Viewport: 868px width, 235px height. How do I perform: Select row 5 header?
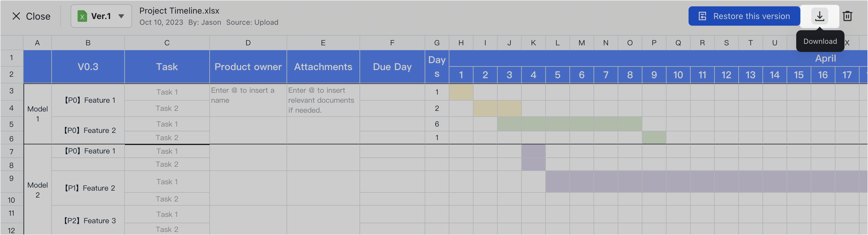tap(11, 124)
